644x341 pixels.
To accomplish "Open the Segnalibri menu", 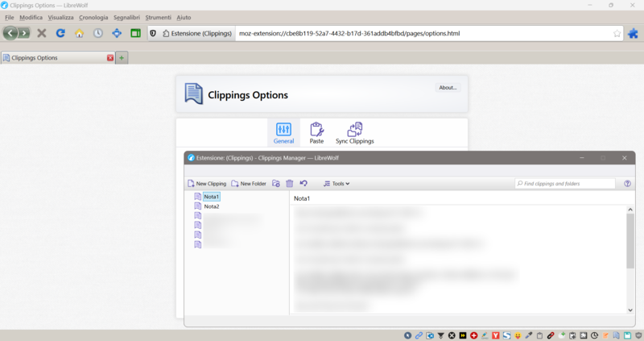I will tap(126, 17).
